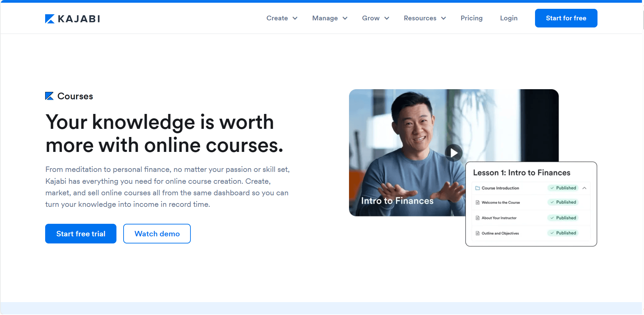Screen dimensions: 644x315
Task: Open the Create dropdown menu
Action: [x=281, y=18]
